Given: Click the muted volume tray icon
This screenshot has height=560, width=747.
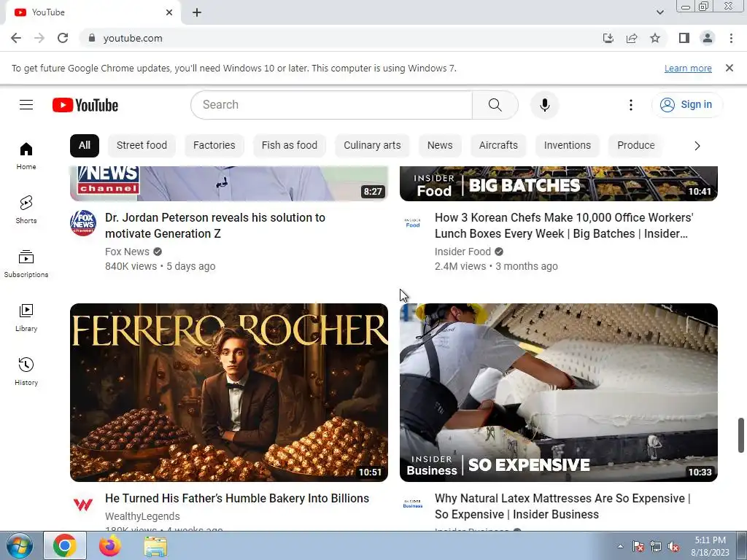Looking at the screenshot, I should [673, 547].
